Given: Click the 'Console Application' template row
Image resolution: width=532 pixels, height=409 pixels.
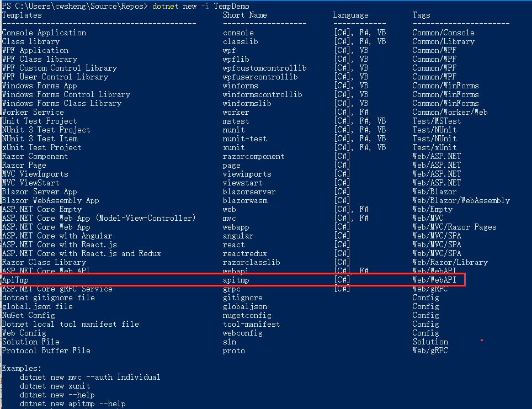Looking at the screenshot, I should 44,33.
